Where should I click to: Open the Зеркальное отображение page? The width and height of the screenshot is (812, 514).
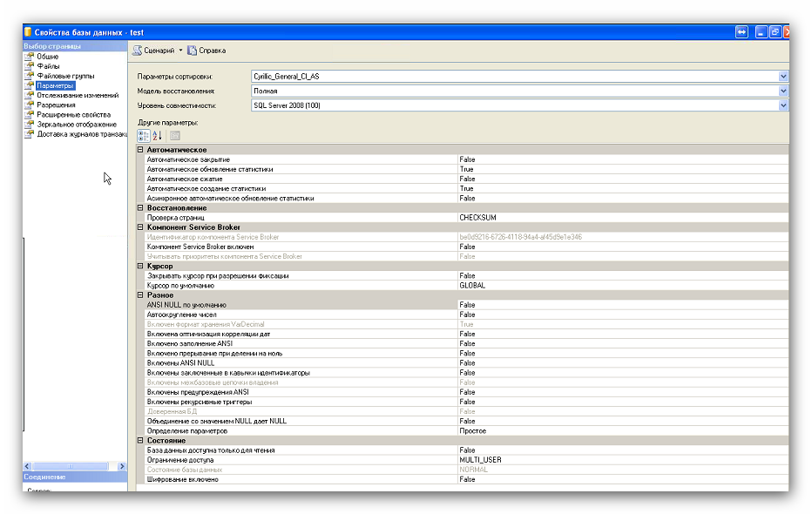[x=76, y=124]
